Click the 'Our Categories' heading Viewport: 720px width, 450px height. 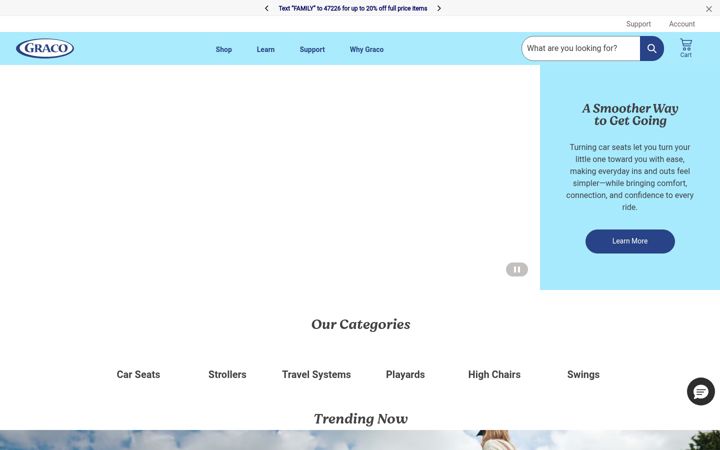tap(360, 324)
